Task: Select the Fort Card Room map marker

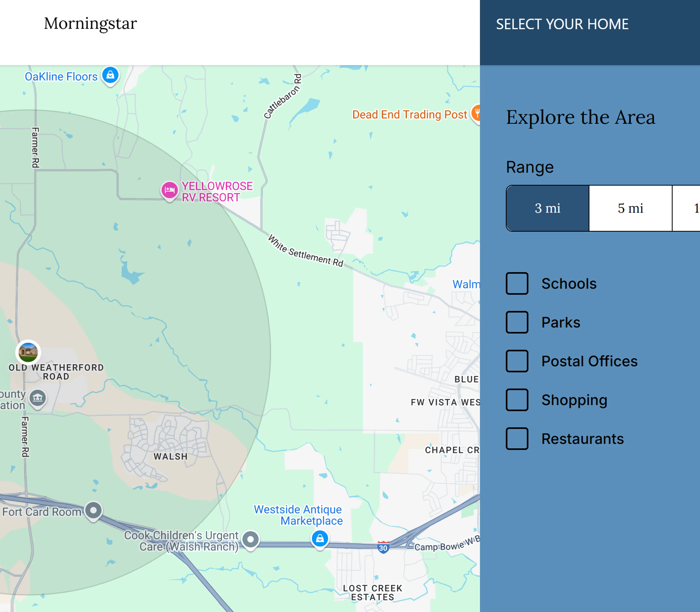Action: tap(93, 511)
